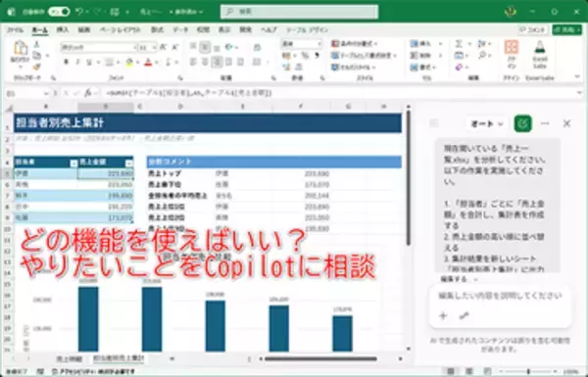Open filter dropdown on 売上金額 header
The image size is (588, 377).
tap(129, 163)
